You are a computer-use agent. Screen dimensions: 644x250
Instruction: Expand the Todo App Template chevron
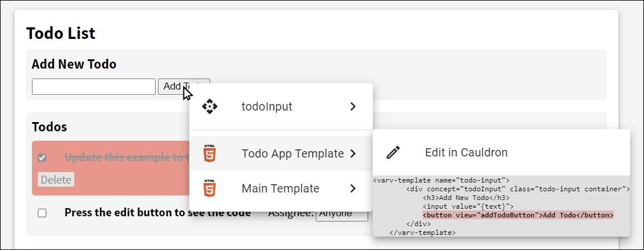click(352, 154)
